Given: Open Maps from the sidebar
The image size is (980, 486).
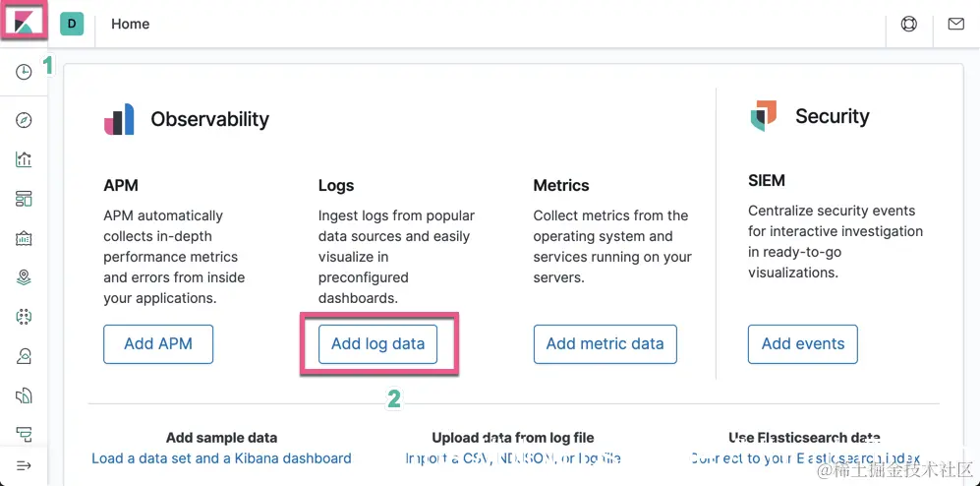Looking at the screenshot, I should point(24,277).
